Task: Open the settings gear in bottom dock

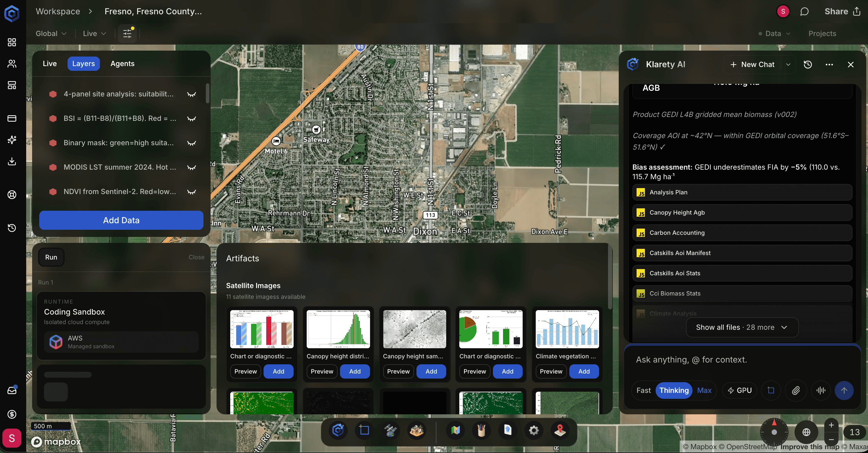Action: (534, 430)
